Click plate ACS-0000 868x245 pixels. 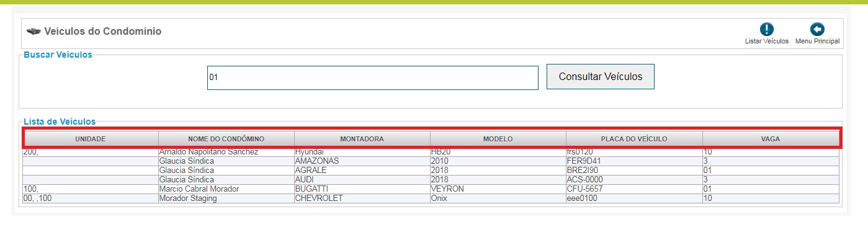634,179
